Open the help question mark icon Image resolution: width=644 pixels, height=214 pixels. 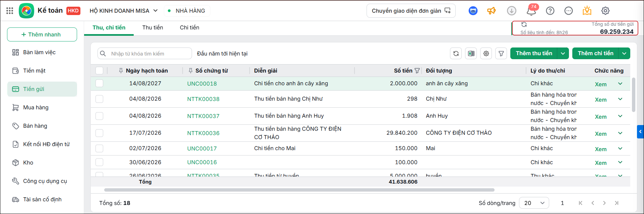(x=550, y=11)
